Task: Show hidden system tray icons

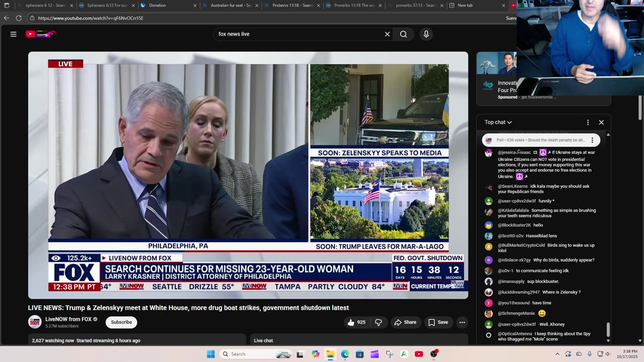Action: [557, 354]
